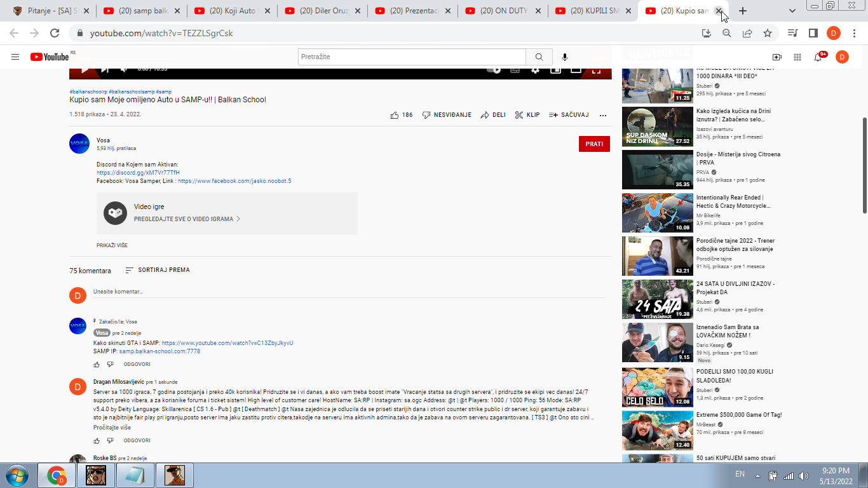The height and width of the screenshot is (488, 868).
Task: Click the taskbar volume speaker icon
Action: pos(804,475)
